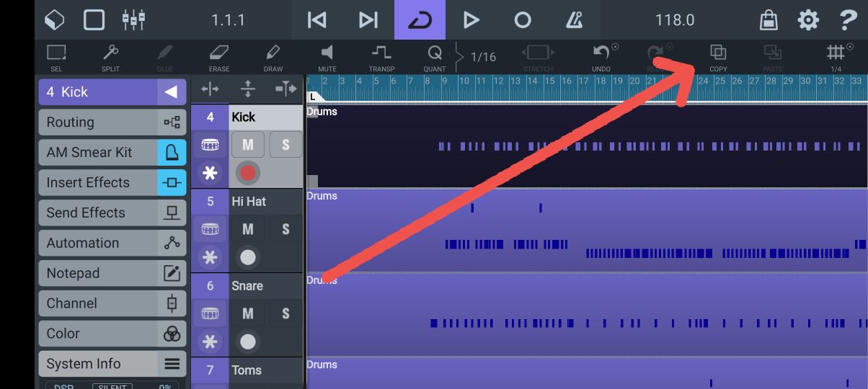
Task: Select the Hi Hat Drums clip
Action: (587, 231)
